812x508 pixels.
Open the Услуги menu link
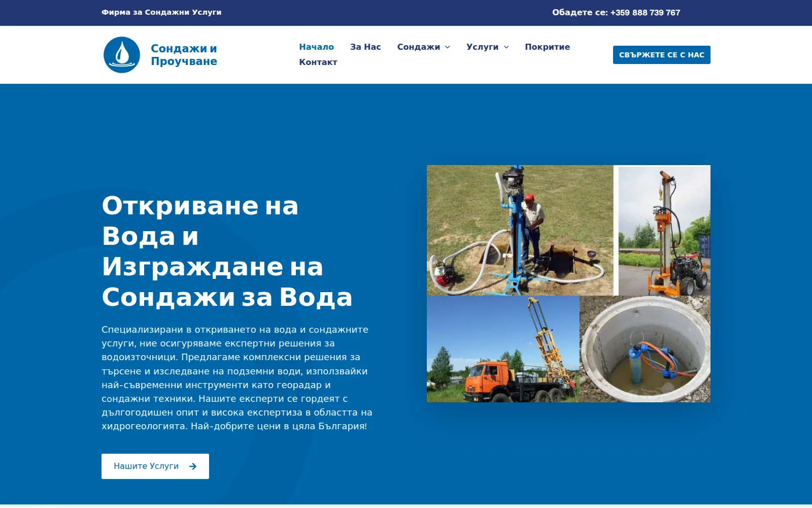tap(482, 47)
